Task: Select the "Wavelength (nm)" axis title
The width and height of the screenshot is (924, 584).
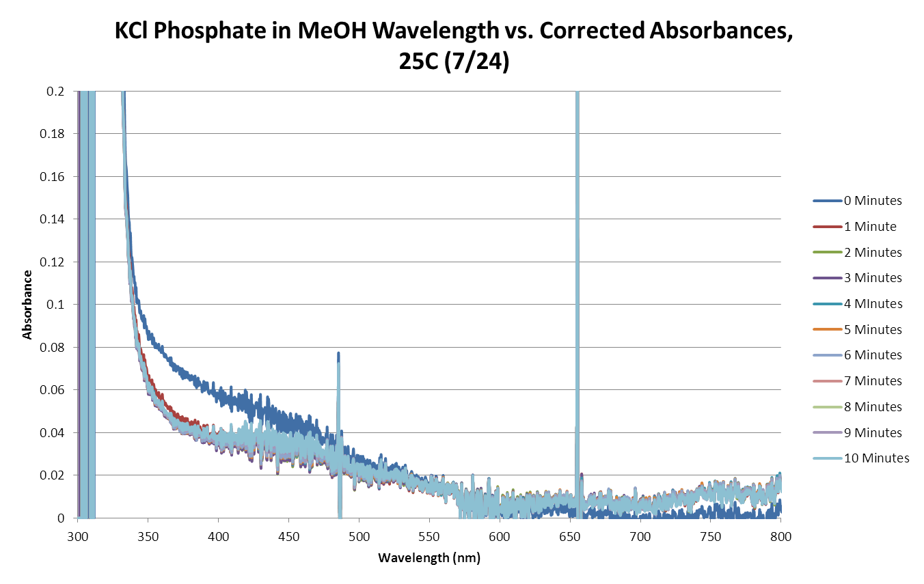Action: pos(429,558)
